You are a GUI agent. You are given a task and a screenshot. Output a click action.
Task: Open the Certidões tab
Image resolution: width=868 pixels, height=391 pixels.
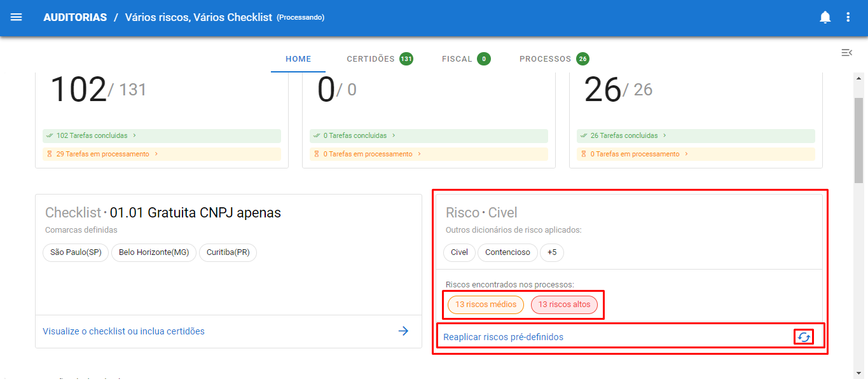(370, 59)
